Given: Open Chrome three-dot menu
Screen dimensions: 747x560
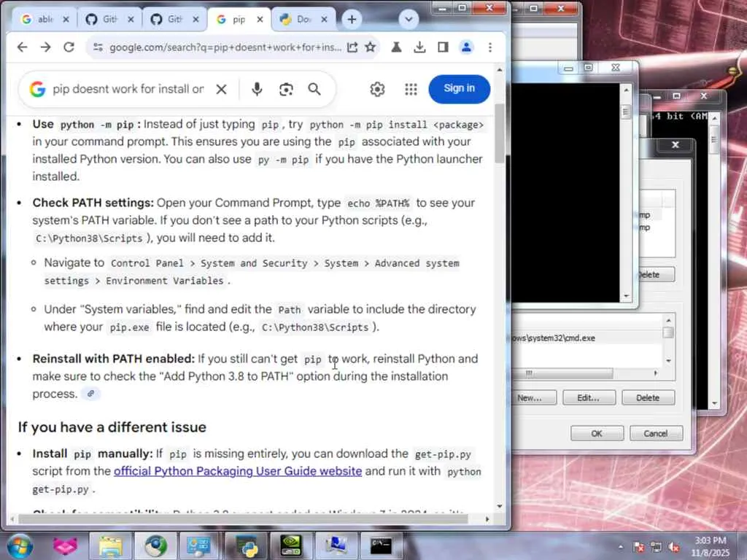Looking at the screenshot, I should tap(489, 47).
